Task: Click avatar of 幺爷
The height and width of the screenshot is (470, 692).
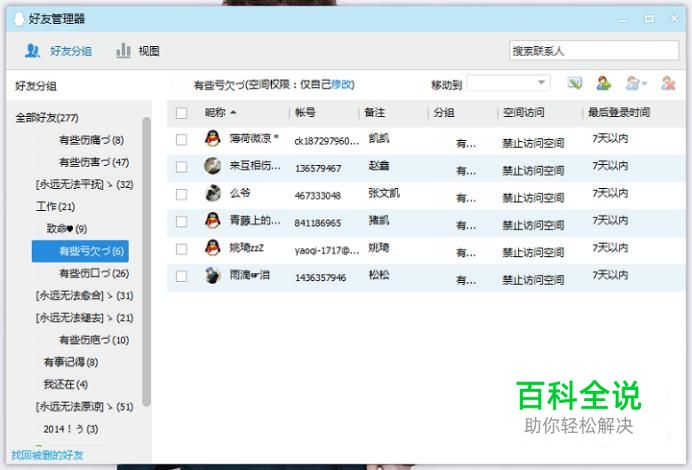Action: click(x=213, y=193)
